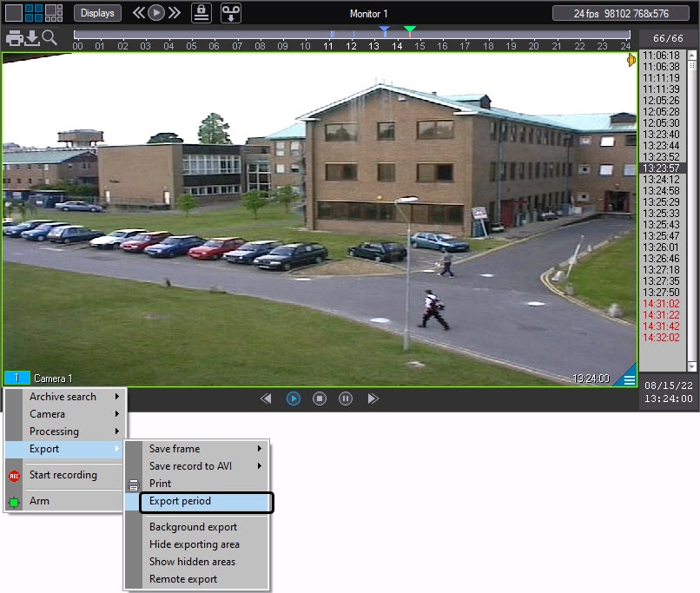The width and height of the screenshot is (700, 593).
Task: Click the download archive icon
Action: click(32, 37)
